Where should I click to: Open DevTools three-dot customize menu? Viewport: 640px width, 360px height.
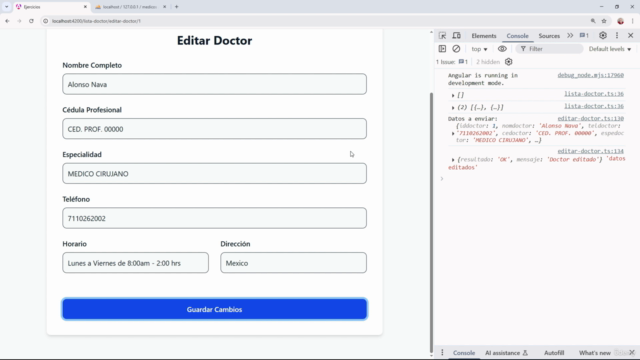tap(617, 36)
